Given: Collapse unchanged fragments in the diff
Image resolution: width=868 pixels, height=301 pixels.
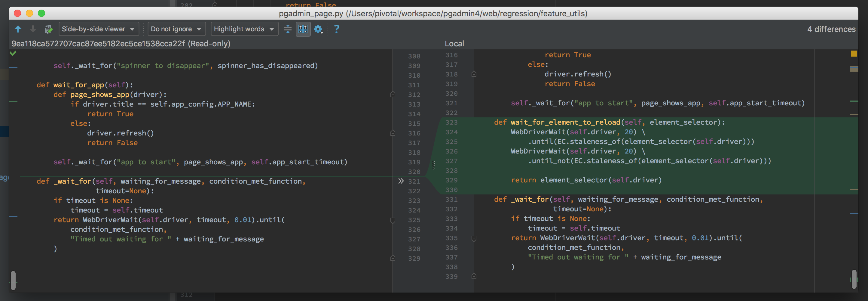Looking at the screenshot, I should (288, 29).
